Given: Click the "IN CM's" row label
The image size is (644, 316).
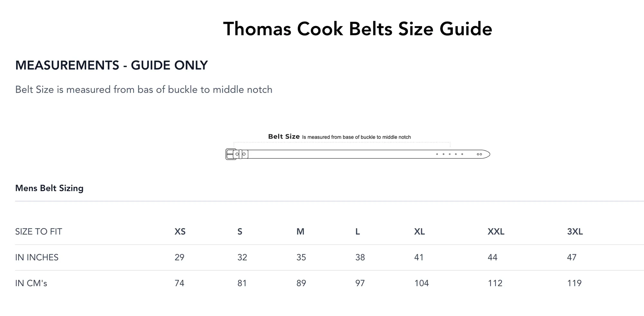Looking at the screenshot, I should (31, 283).
